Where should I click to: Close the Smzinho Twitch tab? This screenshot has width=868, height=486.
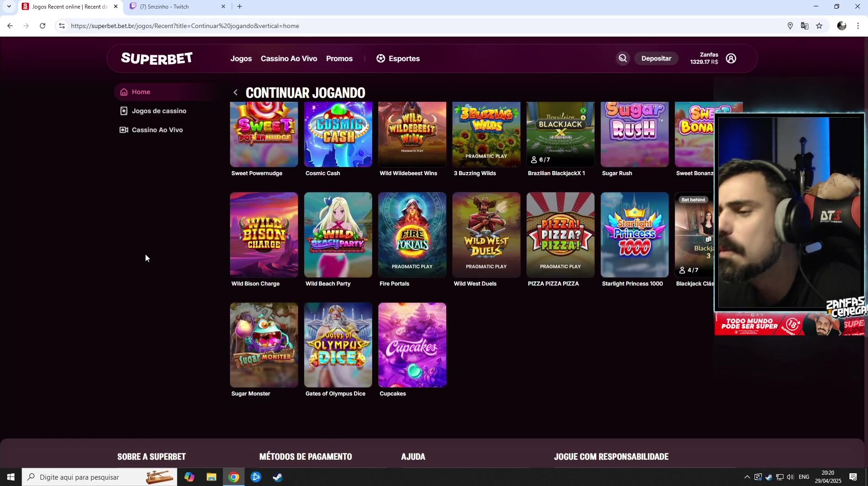(223, 6)
